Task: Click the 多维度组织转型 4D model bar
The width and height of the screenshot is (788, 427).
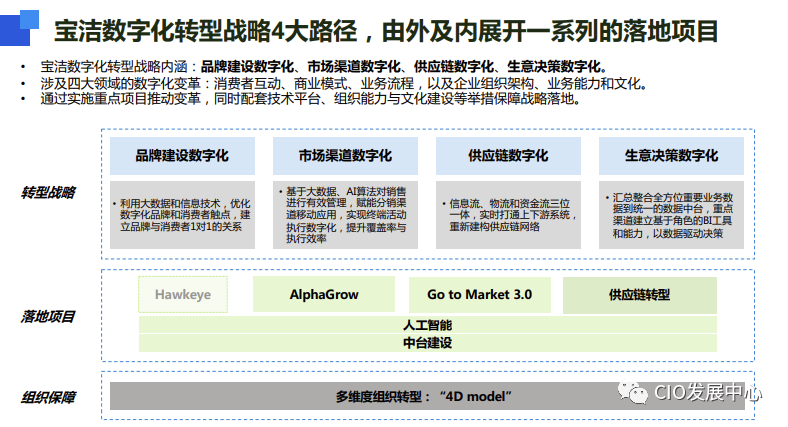Action: [x=427, y=396]
